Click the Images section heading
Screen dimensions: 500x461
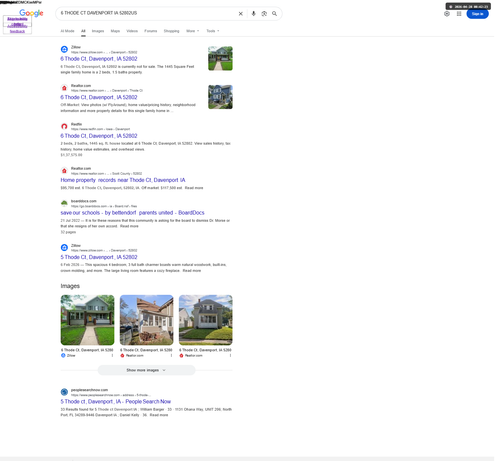coord(70,286)
